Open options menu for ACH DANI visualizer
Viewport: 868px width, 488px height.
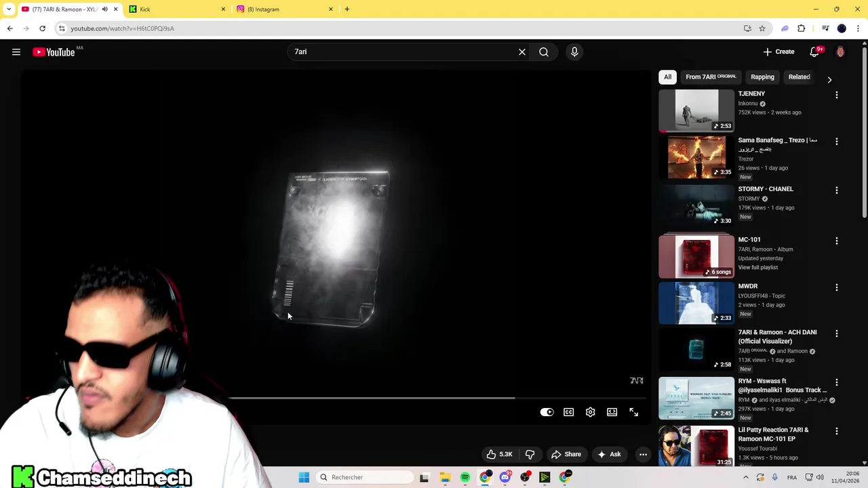point(836,333)
